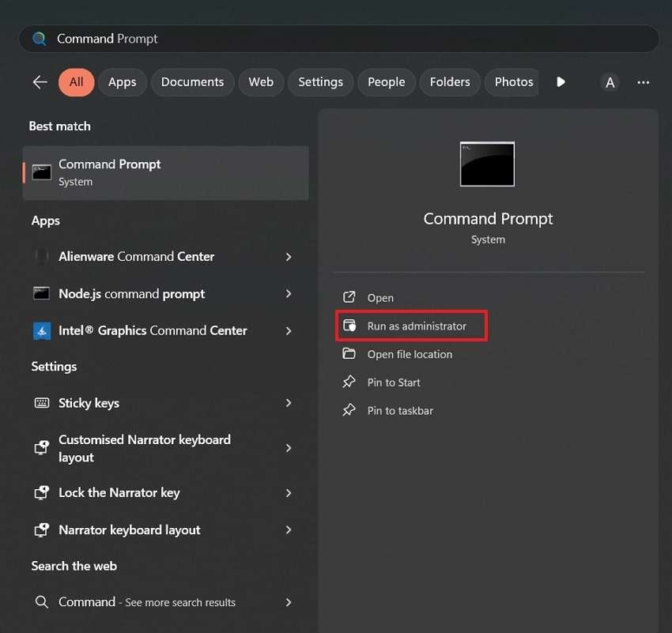
Task: Switch to the People filter tab
Action: [x=386, y=82]
